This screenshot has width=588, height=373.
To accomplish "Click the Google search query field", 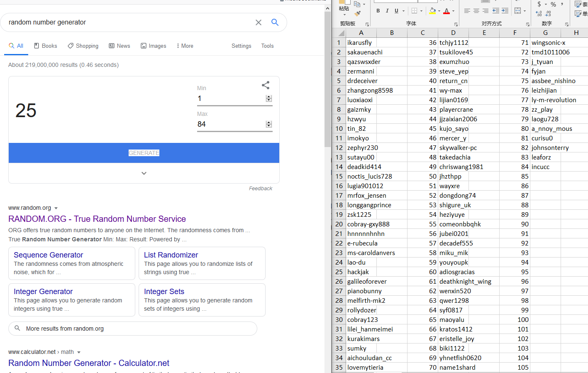I will [129, 22].
